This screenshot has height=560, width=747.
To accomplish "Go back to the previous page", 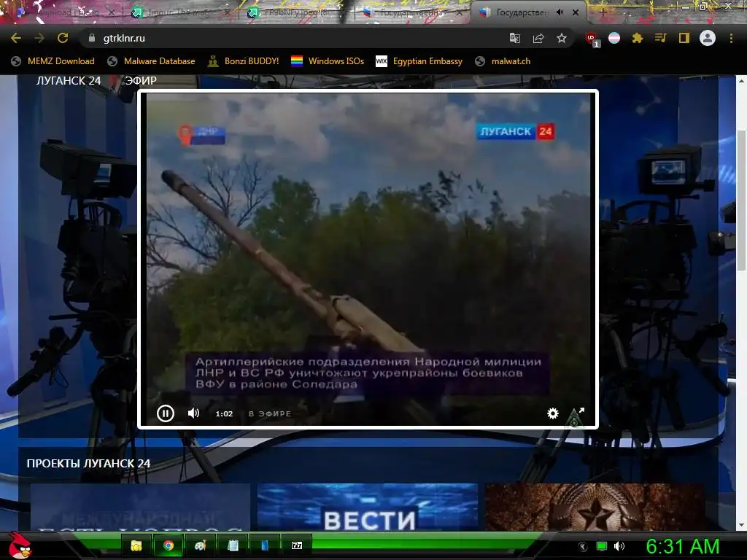I will click(16, 38).
